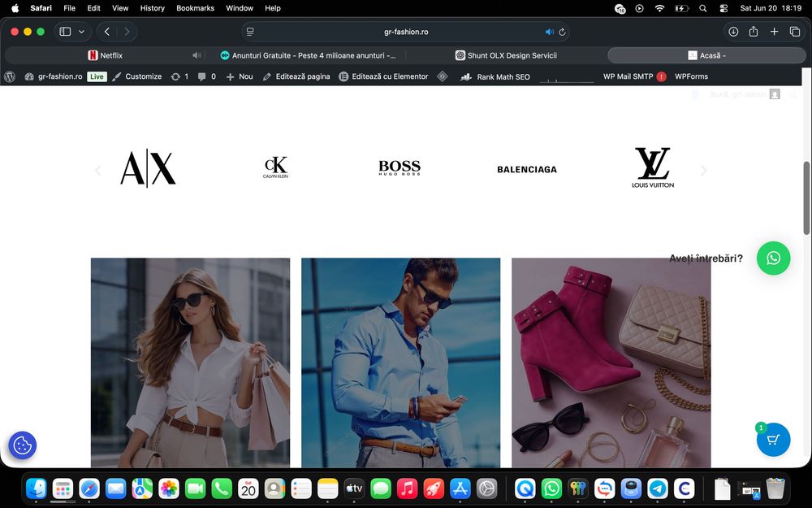Viewport: 812px width, 508px height.
Task: Open battery status menu
Action: click(681, 8)
